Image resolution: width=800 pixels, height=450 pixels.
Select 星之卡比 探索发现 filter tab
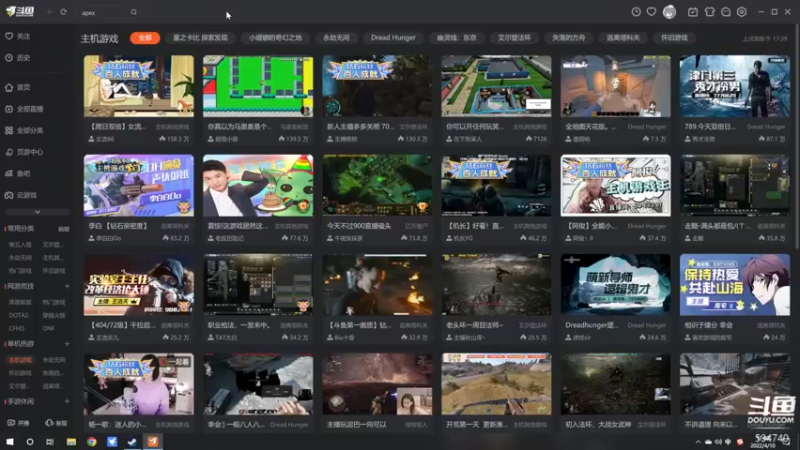[200, 38]
